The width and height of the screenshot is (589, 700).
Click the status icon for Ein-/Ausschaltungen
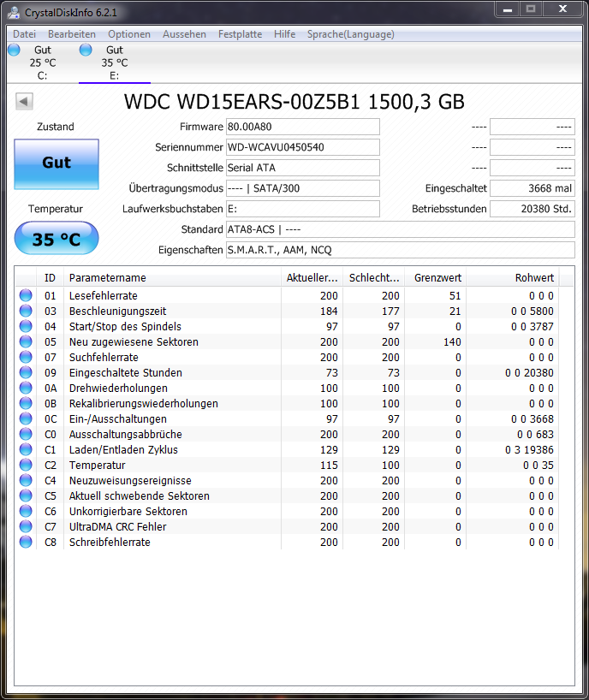[26, 418]
